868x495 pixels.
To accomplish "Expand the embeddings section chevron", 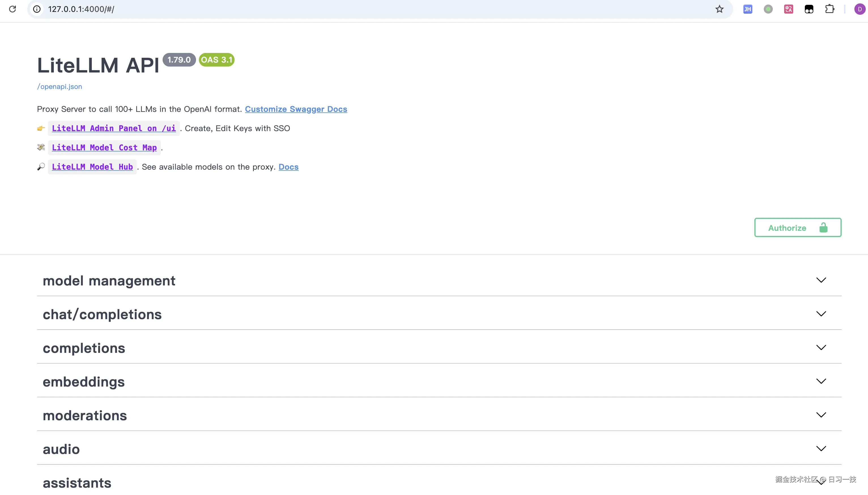I will pos(821,381).
